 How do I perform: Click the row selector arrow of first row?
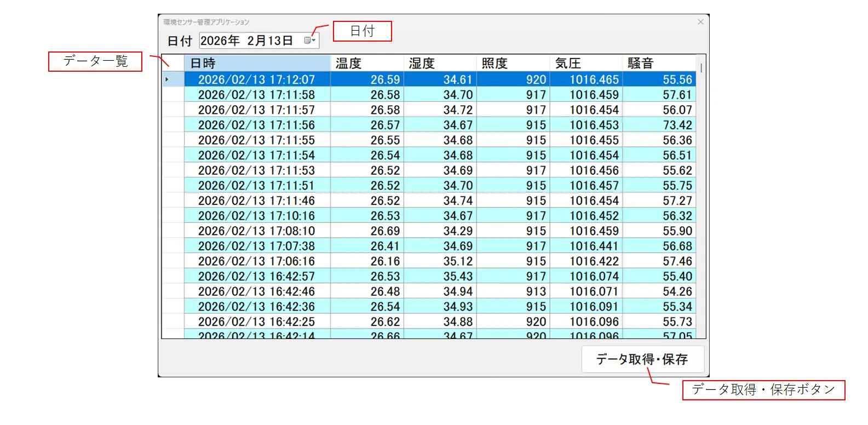pos(173,80)
